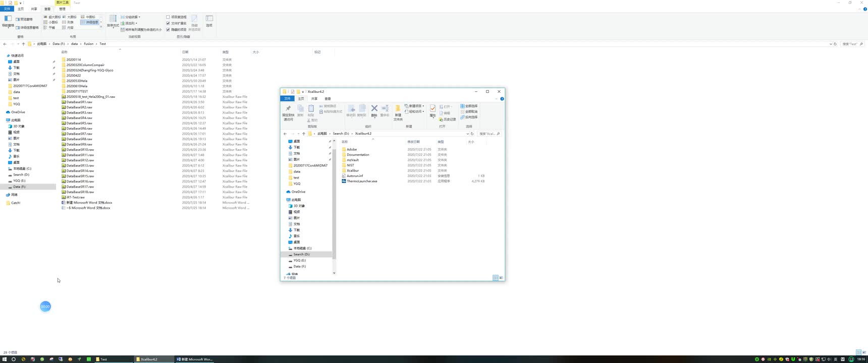Click the select all (全部选择) button
The height and width of the screenshot is (363, 868).
click(469, 106)
